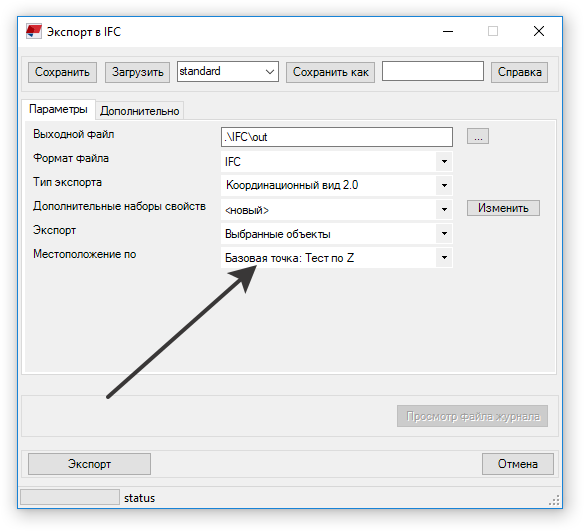
Task: Click the Сохранить как button
Action: (x=330, y=72)
